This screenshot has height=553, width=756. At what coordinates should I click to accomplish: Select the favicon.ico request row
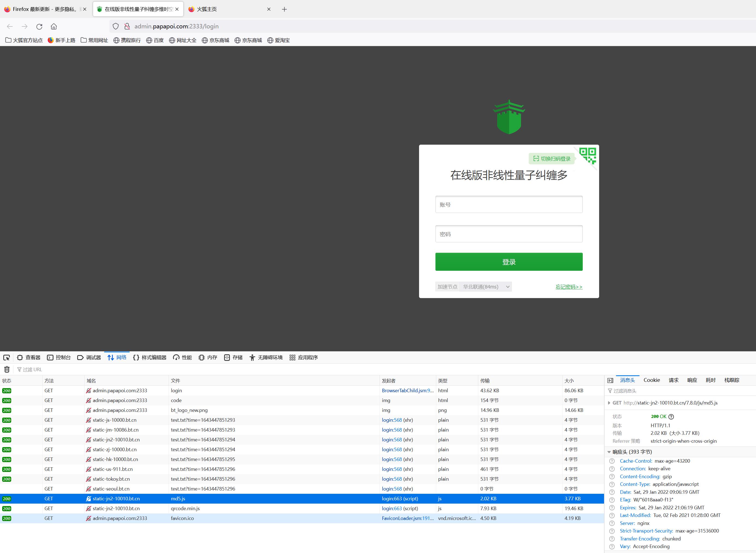302,518
